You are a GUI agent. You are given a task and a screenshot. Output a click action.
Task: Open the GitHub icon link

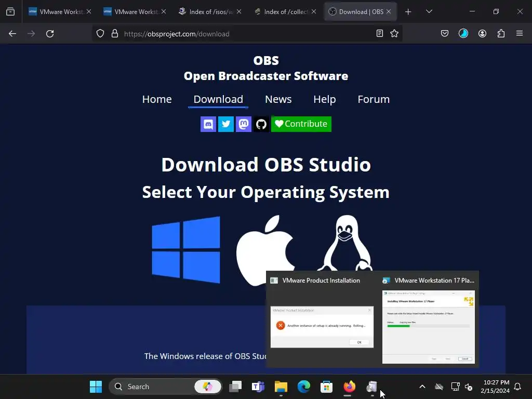[261, 124]
